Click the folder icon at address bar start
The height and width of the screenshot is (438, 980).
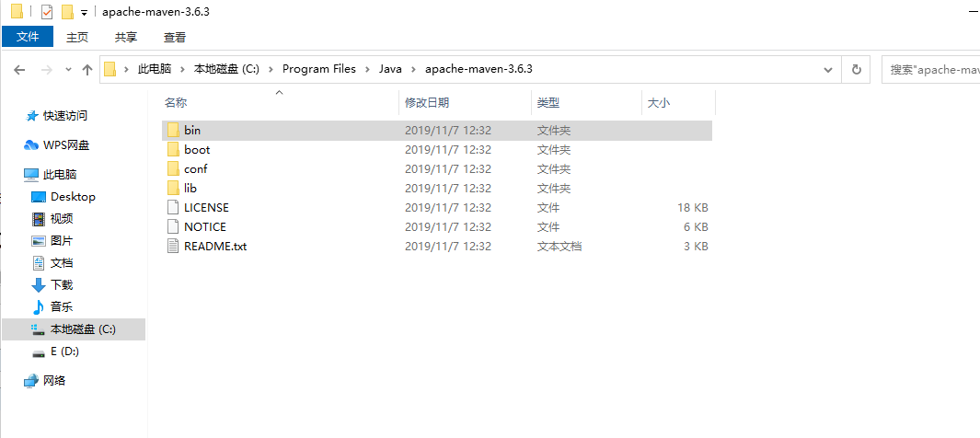[x=110, y=69]
